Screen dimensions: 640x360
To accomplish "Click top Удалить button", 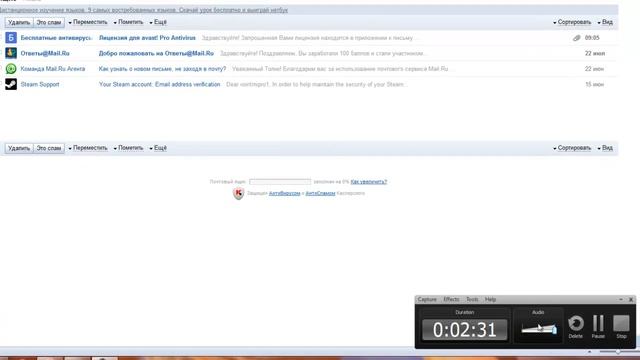I will click(x=19, y=22).
